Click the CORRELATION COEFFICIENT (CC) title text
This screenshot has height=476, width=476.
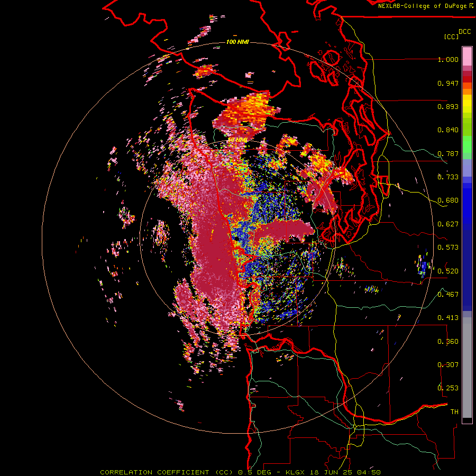click(x=167, y=472)
